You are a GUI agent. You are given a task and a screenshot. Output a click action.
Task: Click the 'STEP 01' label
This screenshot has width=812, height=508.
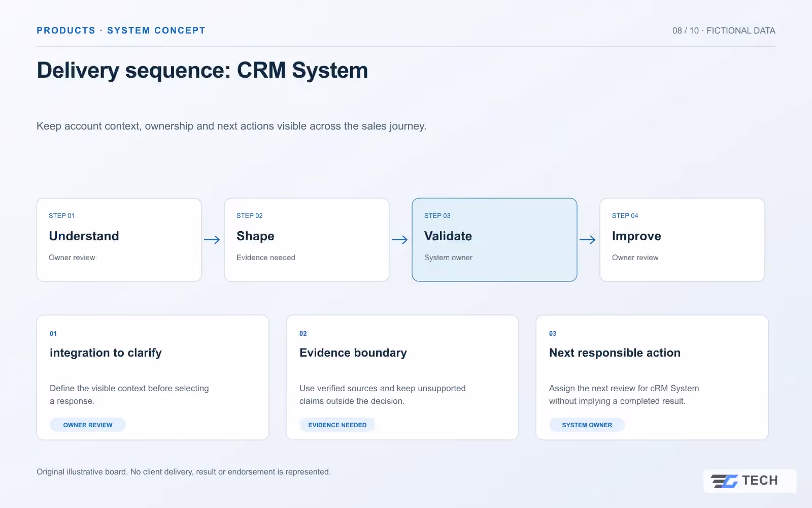62,216
